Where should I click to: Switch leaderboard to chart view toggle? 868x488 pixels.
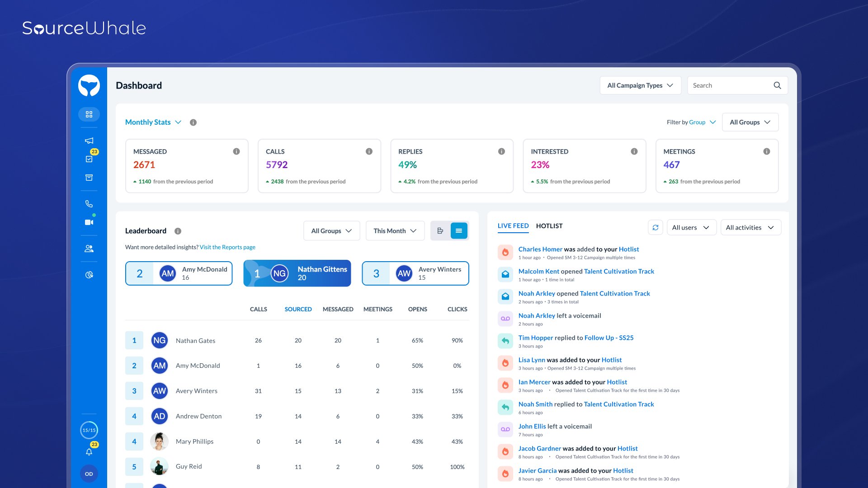440,231
